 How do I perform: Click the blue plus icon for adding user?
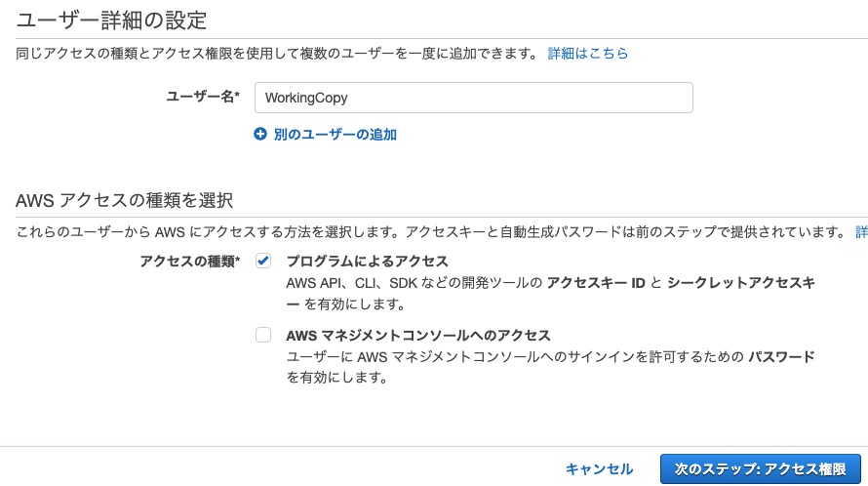point(260,134)
